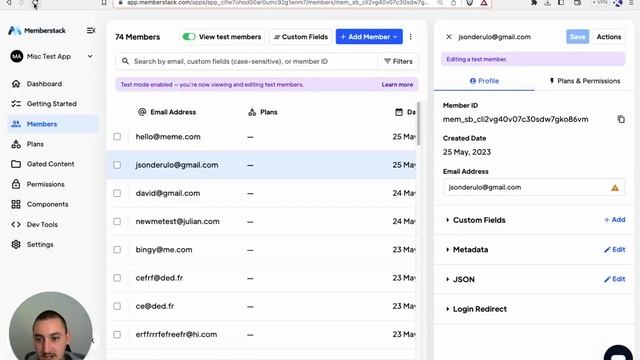Click the browser shield icon

tap(470, 3)
